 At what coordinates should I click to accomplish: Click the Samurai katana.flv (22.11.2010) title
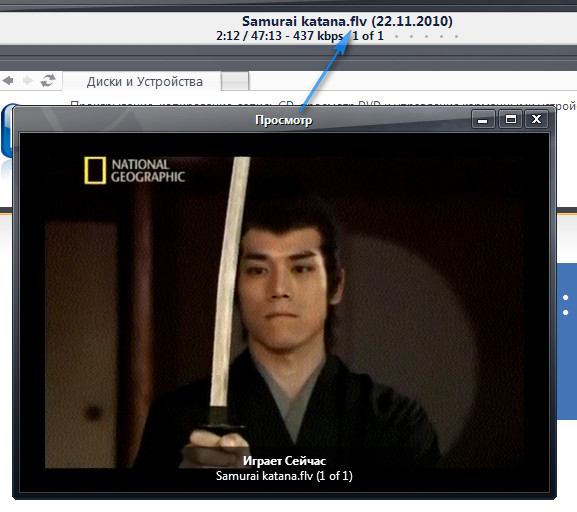(x=347, y=21)
